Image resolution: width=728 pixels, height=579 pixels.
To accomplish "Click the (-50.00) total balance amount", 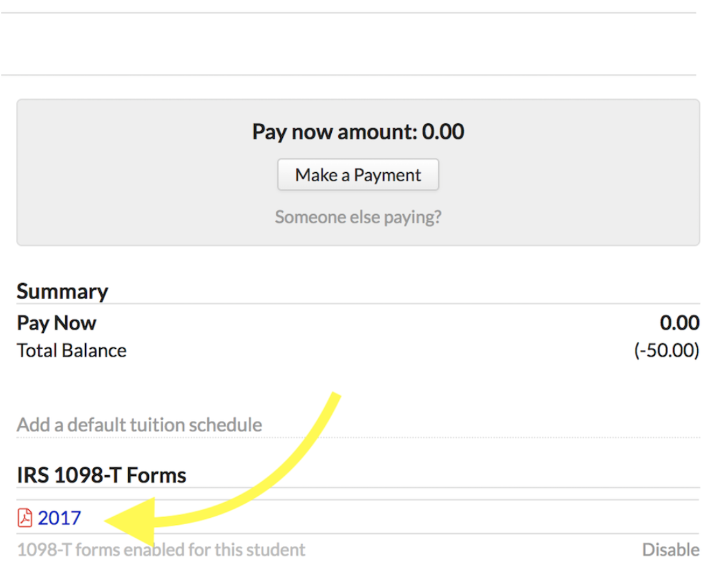I will 666,351.
